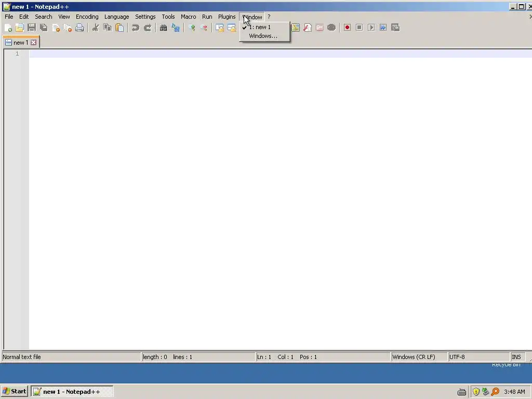This screenshot has height=399, width=532.
Task: Click Run a Macro Multiple Times icon
Action: [383, 28]
